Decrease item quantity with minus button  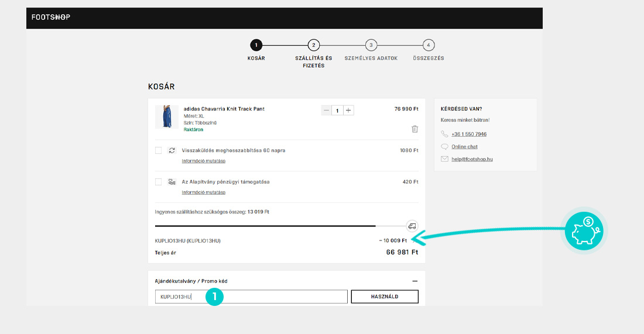click(x=327, y=111)
